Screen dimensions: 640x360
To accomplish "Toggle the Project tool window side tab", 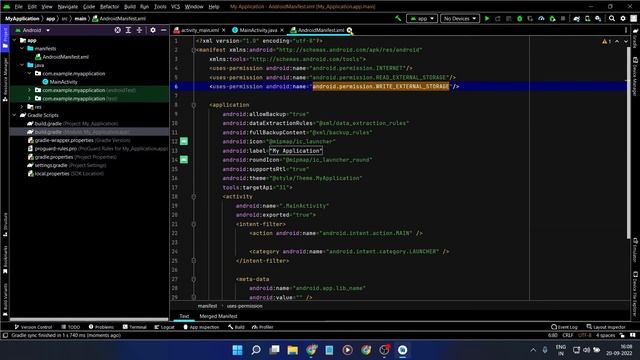I will (5, 38).
